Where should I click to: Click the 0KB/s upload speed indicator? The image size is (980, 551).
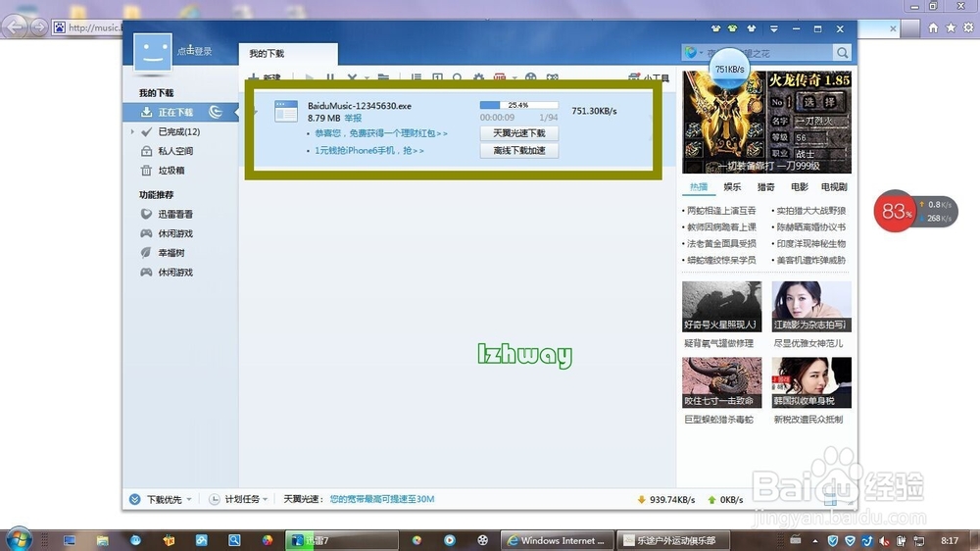click(x=725, y=500)
